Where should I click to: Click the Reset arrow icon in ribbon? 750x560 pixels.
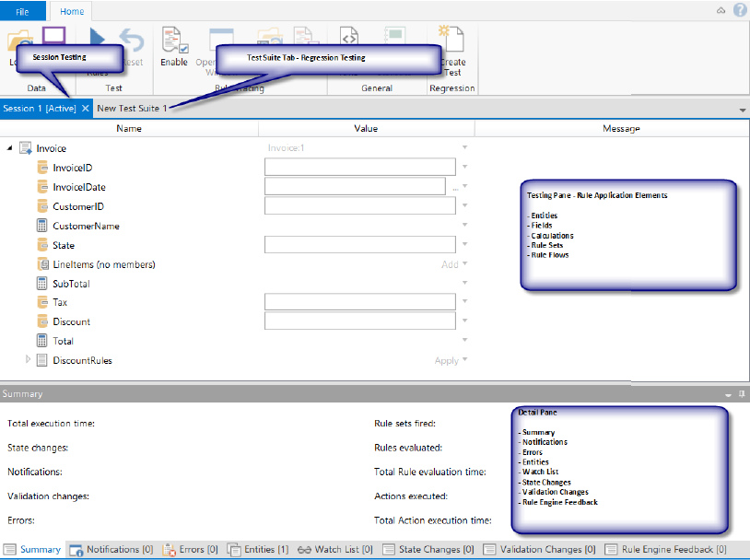(132, 40)
